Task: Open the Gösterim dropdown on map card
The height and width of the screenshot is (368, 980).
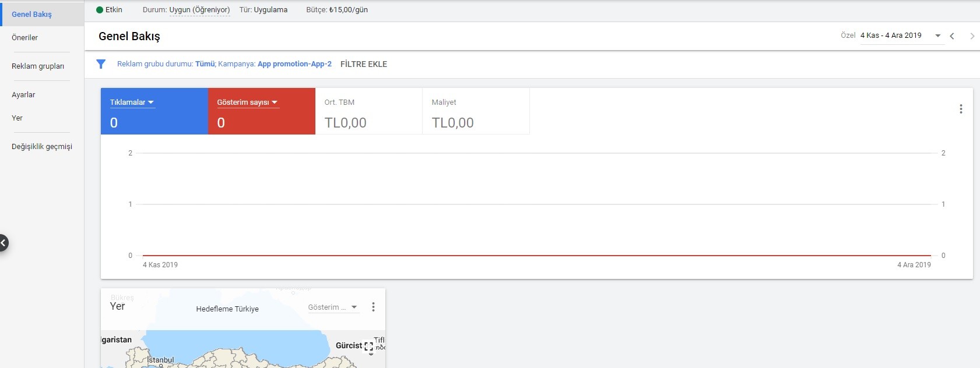Action: tap(333, 307)
